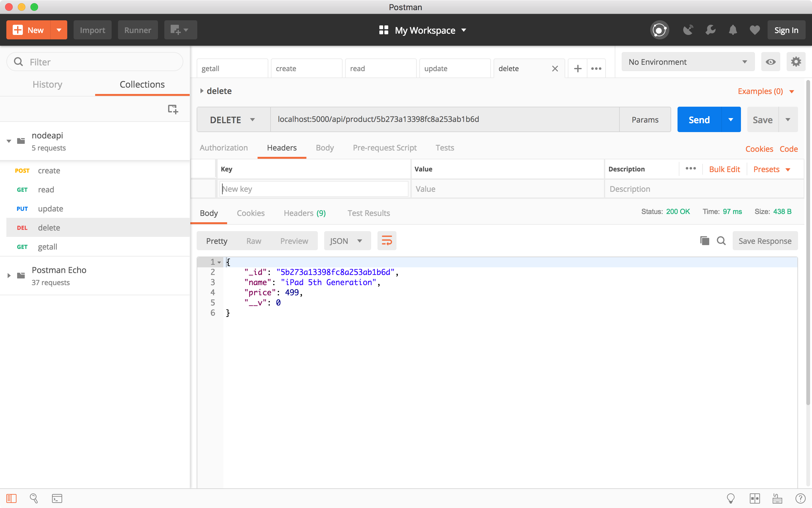
Task: Click the sync status icon in header
Action: [x=659, y=30]
